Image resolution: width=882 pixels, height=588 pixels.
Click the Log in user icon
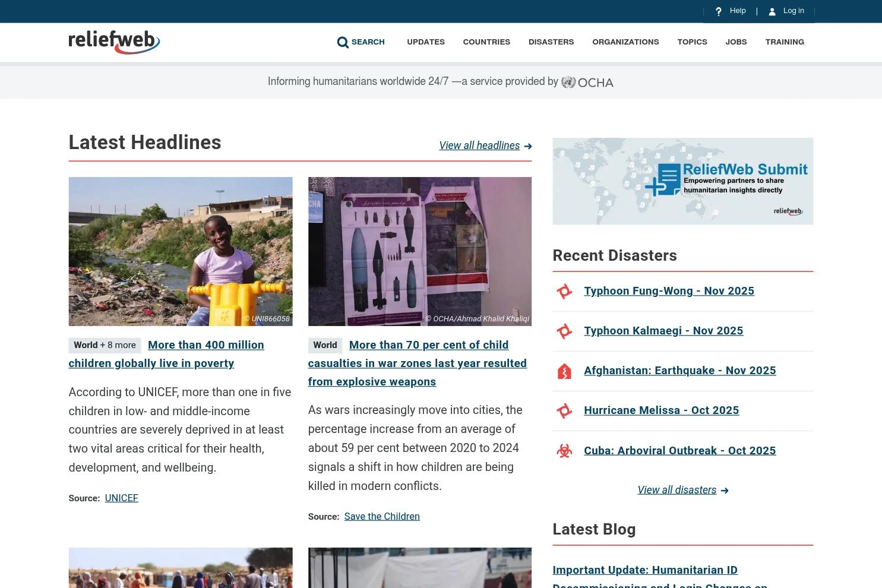pyautogui.click(x=772, y=11)
